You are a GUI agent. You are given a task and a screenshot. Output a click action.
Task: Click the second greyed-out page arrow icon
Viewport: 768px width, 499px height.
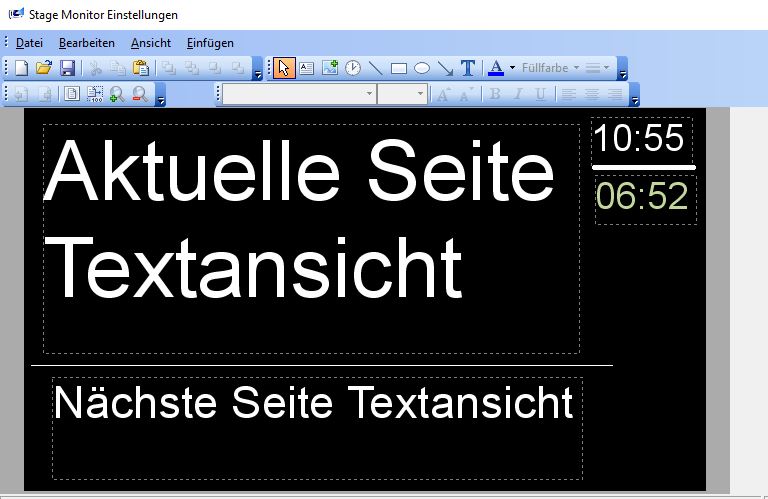coord(45,94)
